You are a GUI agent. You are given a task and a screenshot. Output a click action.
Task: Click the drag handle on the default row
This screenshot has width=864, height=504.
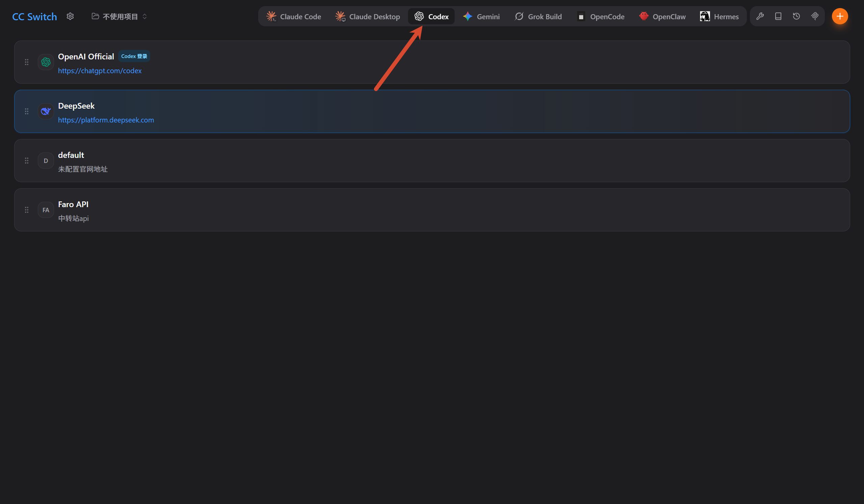pos(27,161)
